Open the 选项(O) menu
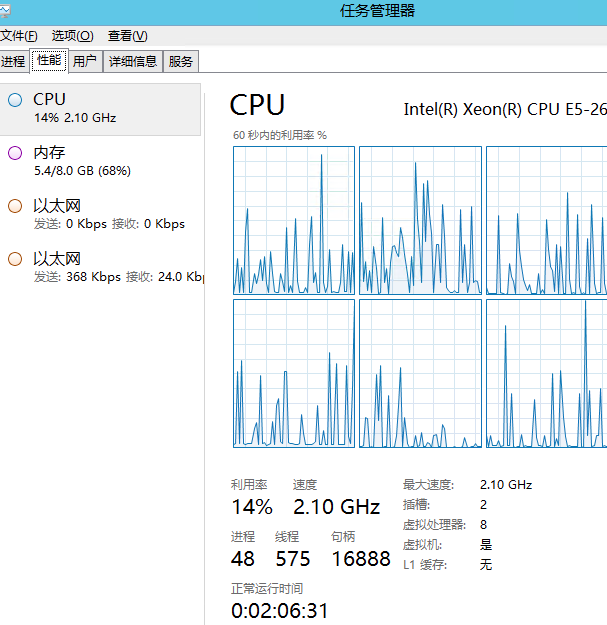 click(x=73, y=36)
